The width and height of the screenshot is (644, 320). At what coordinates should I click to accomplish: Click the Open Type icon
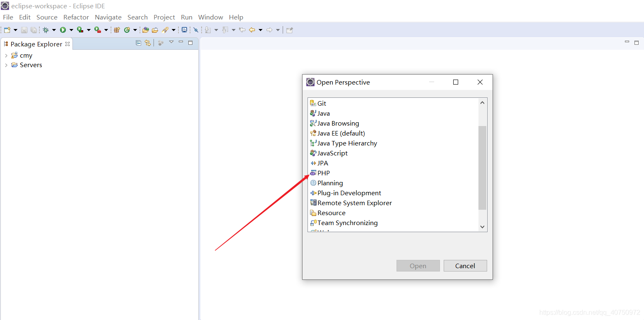coord(146,30)
